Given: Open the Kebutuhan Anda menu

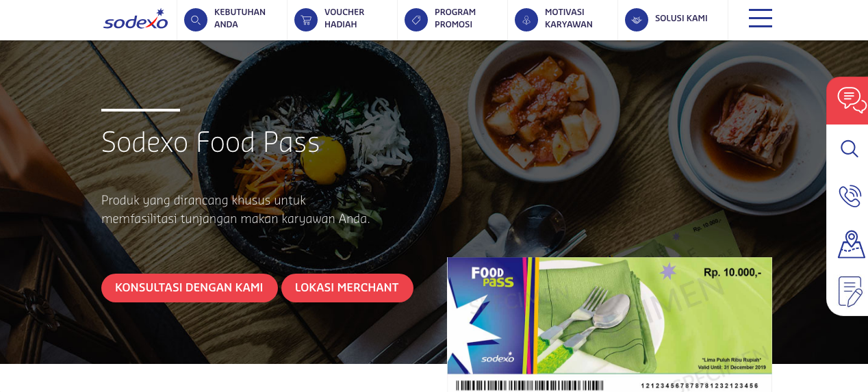Looking at the screenshot, I should 240,18.
